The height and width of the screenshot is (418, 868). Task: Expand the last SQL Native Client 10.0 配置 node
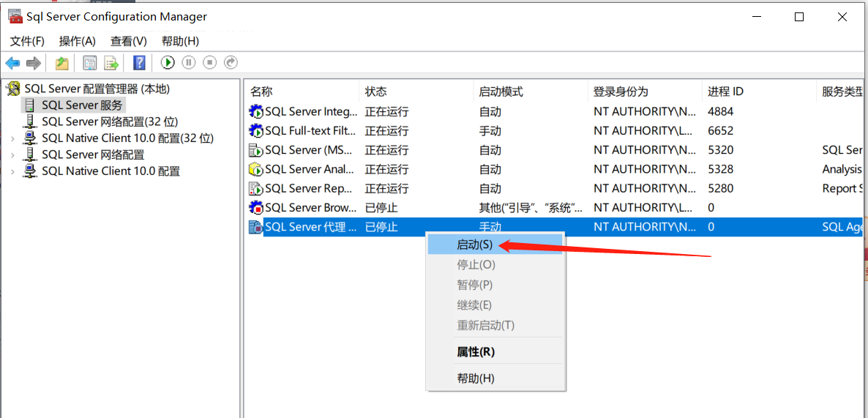[12, 172]
